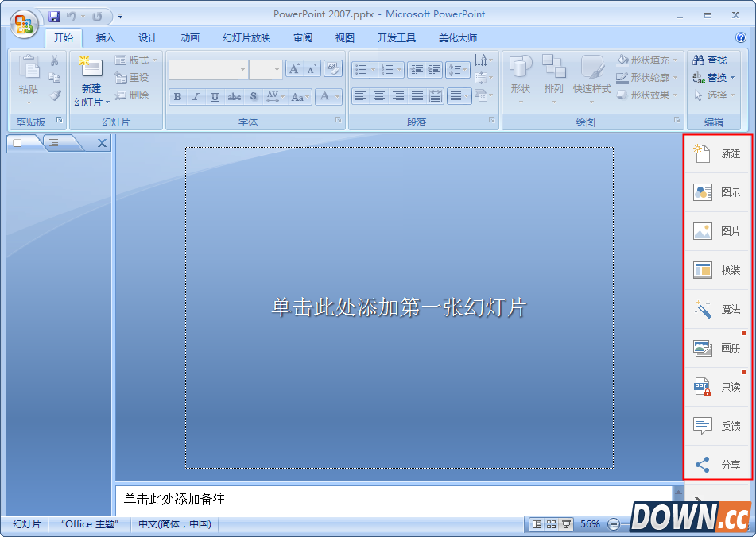
Task: Open the 幻灯片放映 (Slide Show) tab
Action: pos(246,37)
